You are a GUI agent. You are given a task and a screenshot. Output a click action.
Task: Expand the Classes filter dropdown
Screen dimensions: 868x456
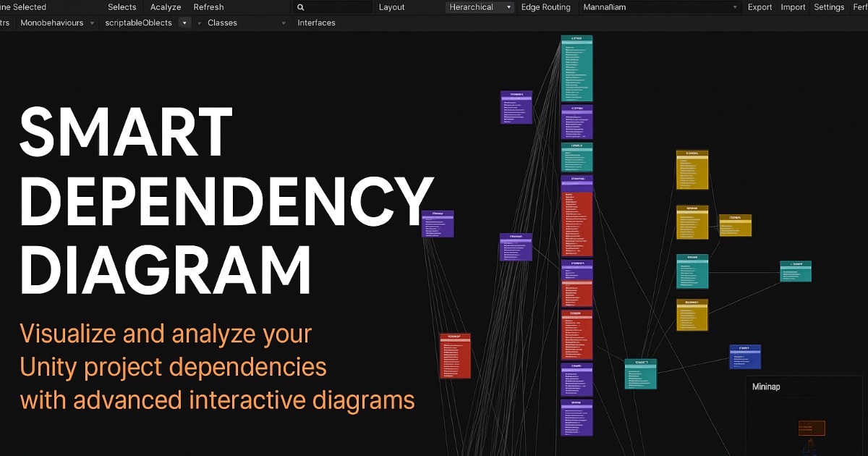click(283, 22)
